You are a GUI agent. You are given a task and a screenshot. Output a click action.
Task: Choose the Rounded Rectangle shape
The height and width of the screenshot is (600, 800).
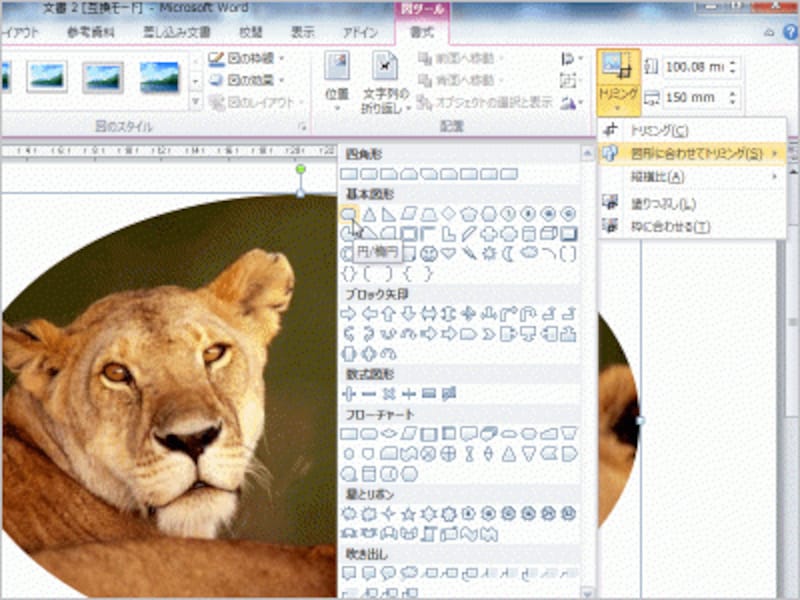(x=369, y=174)
